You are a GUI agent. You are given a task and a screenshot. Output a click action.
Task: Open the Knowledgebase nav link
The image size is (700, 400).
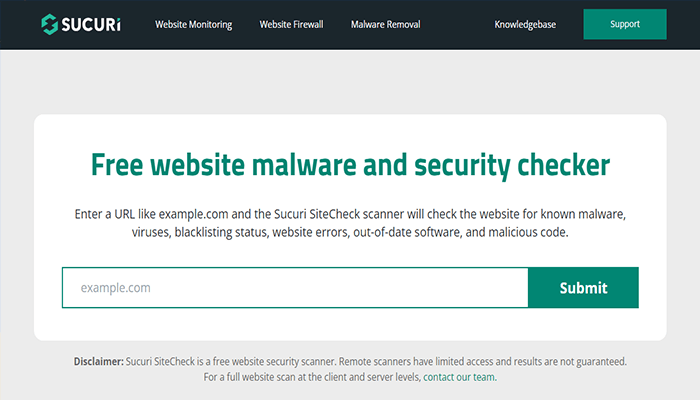coord(525,24)
